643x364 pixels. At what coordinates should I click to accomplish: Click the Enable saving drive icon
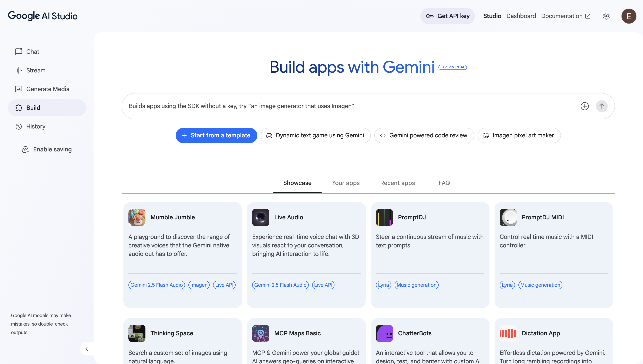(26, 150)
